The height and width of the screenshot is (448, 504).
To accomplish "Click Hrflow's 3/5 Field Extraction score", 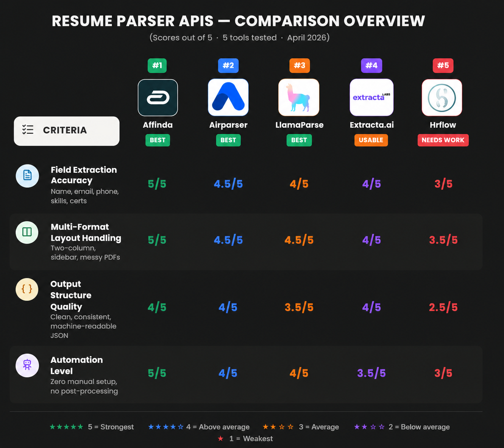I will 443,184.
